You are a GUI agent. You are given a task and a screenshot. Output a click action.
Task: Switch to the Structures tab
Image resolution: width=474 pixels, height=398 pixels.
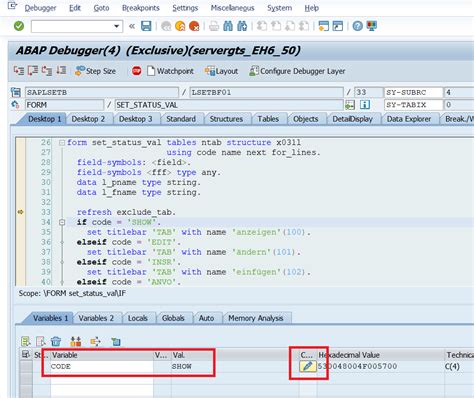click(226, 119)
